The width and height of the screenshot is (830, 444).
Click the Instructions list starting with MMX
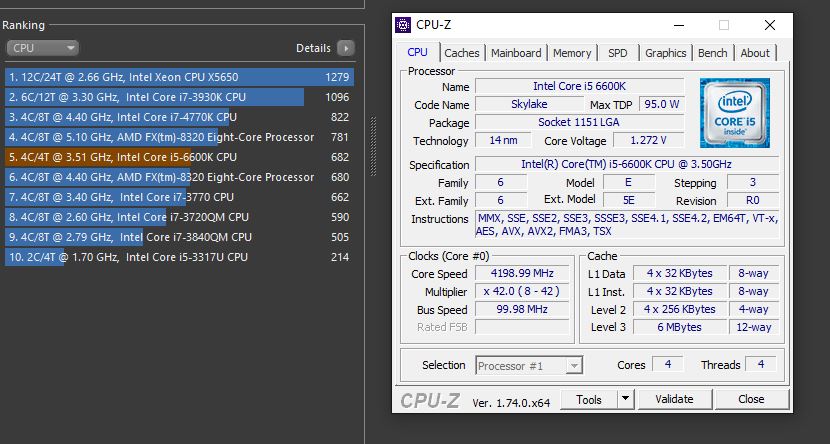point(627,225)
